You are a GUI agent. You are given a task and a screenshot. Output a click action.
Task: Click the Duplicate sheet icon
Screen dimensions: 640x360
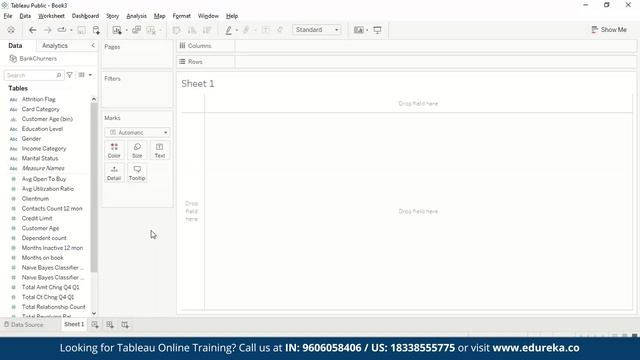point(136,30)
